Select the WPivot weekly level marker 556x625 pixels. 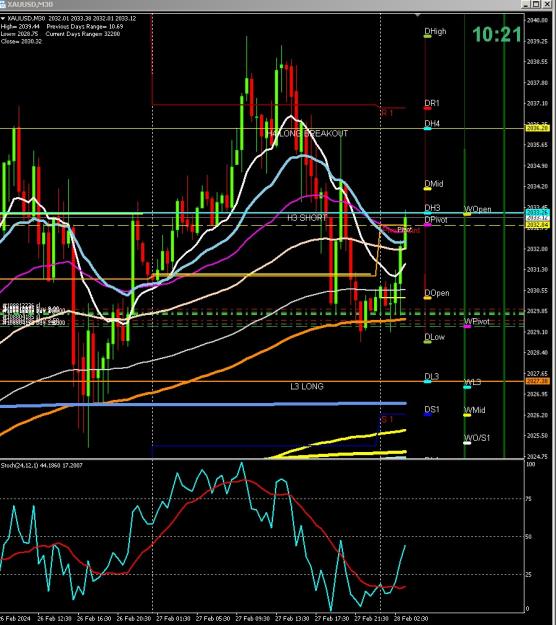[x=467, y=326]
